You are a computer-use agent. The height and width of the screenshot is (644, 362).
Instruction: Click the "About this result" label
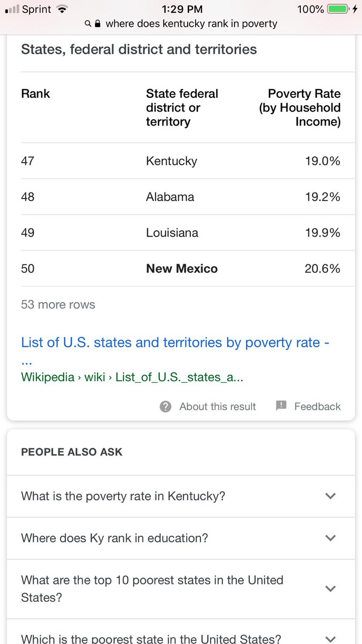pos(218,406)
